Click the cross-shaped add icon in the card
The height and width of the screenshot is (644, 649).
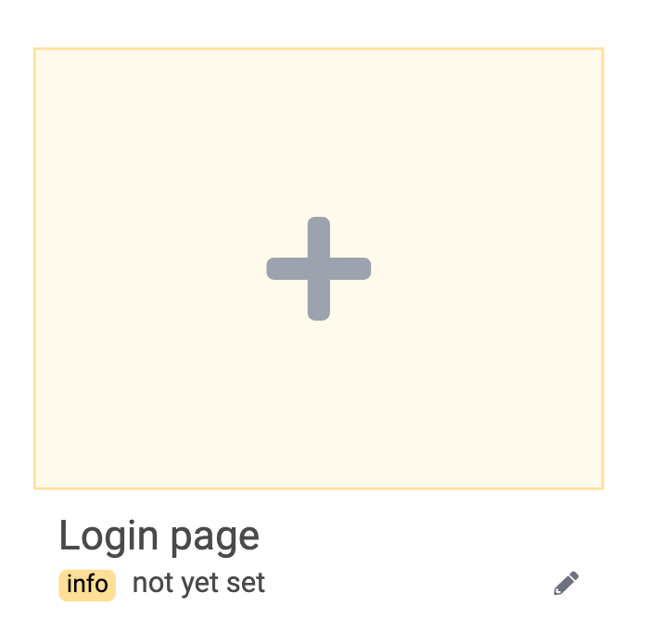(319, 269)
